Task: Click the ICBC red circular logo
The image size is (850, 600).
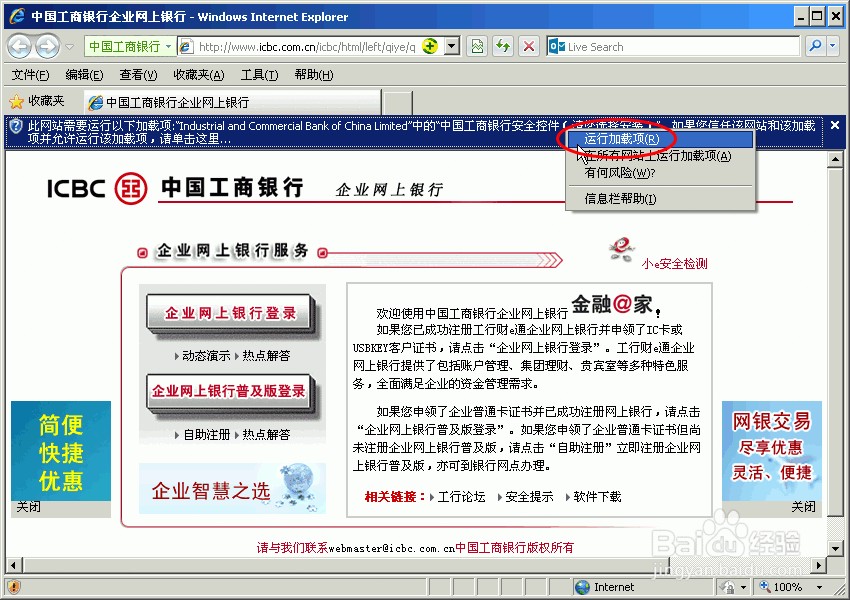Action: tap(131, 188)
